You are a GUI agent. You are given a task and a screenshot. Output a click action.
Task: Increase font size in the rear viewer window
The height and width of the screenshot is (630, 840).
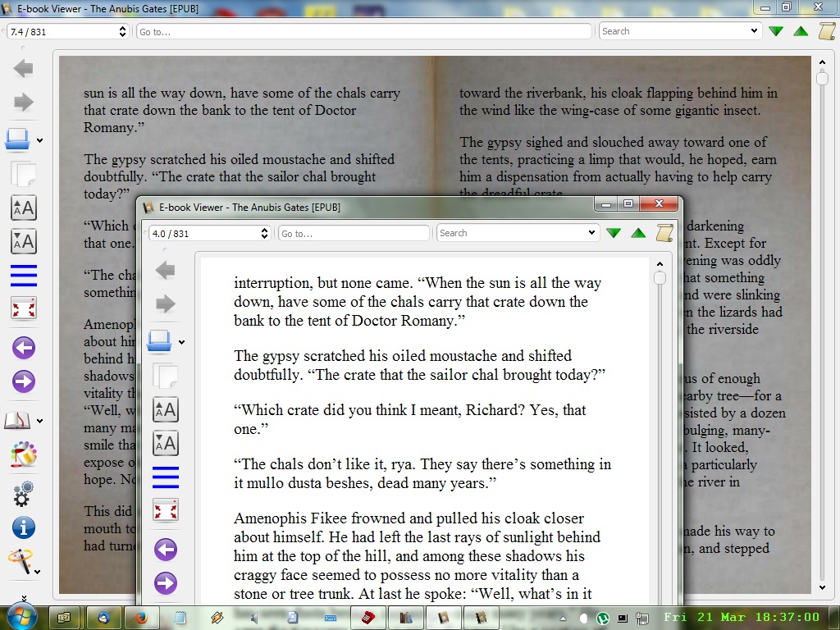click(x=24, y=208)
